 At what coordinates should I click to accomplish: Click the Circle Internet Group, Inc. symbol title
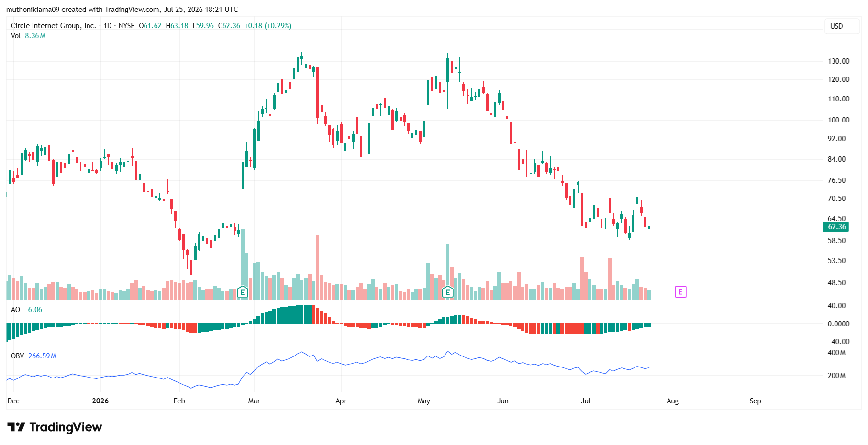[x=53, y=26]
